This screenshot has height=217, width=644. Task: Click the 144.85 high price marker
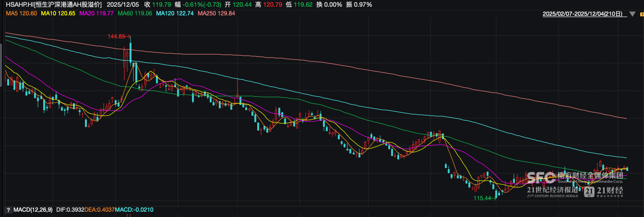[117, 36]
